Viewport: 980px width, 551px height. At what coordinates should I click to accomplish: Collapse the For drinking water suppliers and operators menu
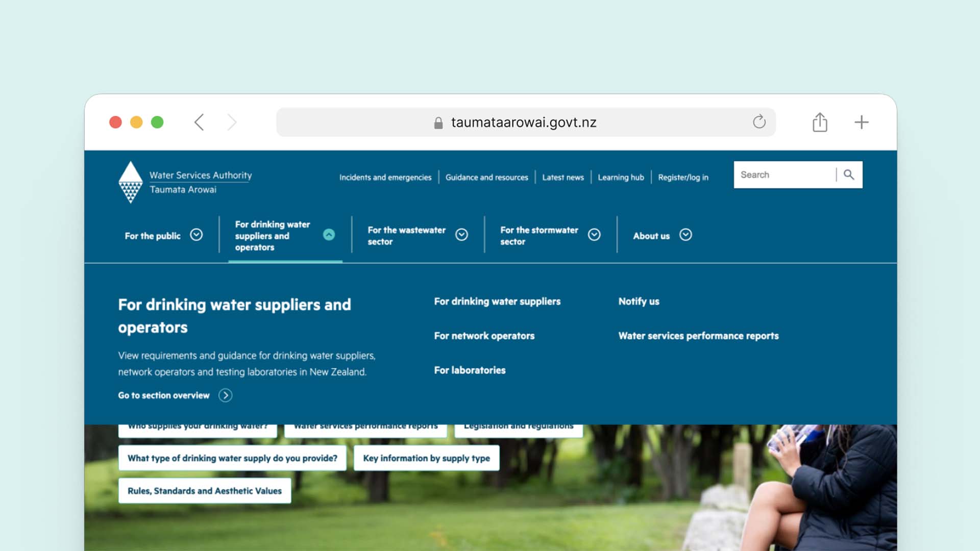click(329, 235)
